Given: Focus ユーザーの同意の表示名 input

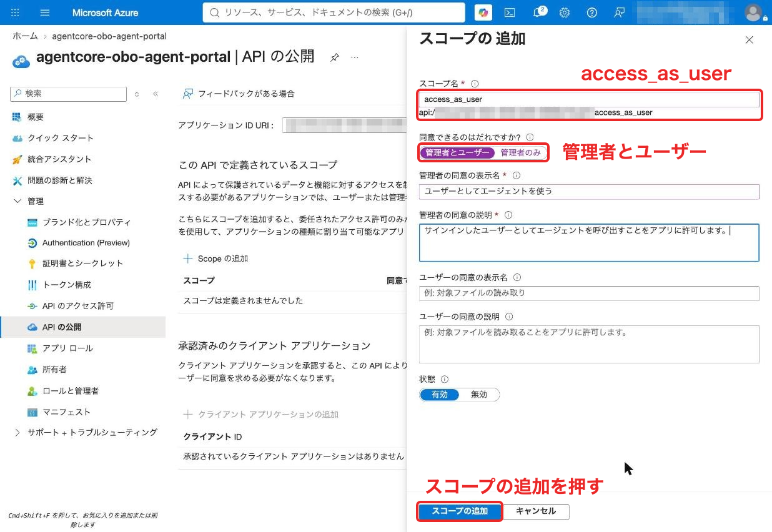Looking at the screenshot, I should (x=589, y=293).
